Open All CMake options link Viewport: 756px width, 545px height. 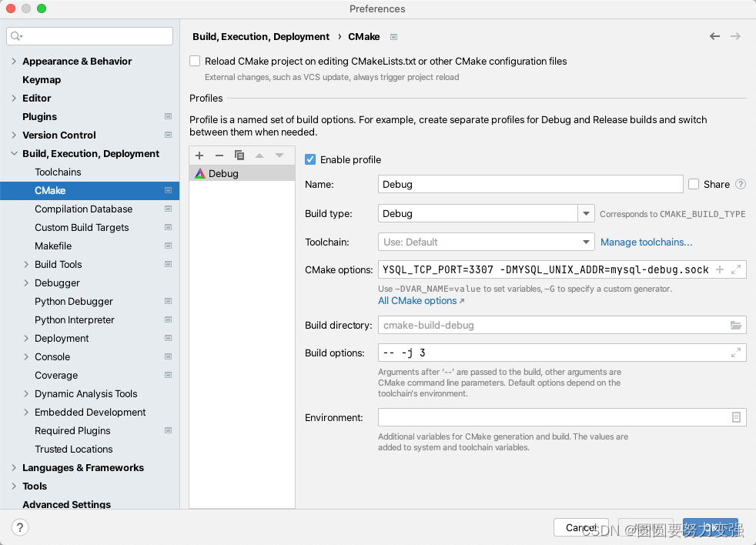[x=421, y=301]
